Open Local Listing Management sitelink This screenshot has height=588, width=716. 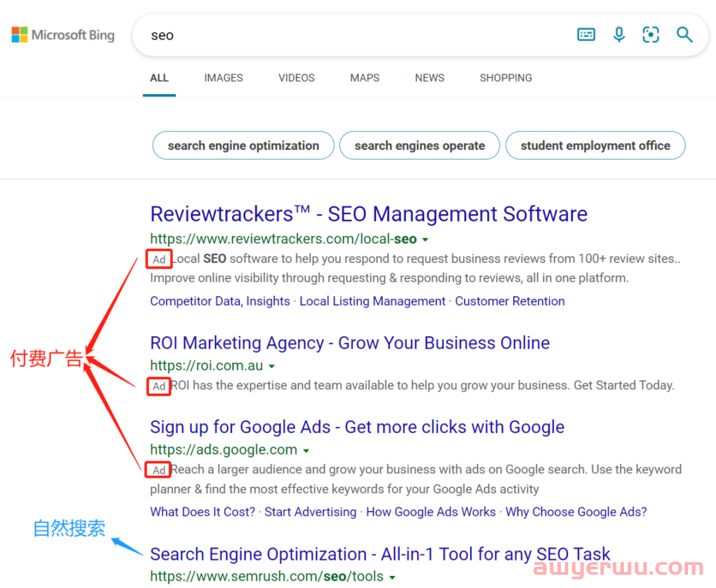pyautogui.click(x=372, y=302)
